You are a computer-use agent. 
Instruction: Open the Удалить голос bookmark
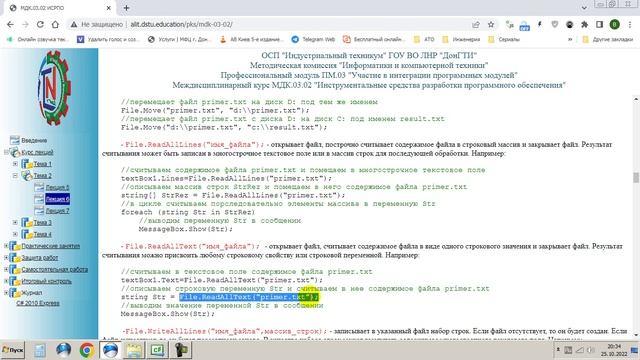tap(109, 39)
